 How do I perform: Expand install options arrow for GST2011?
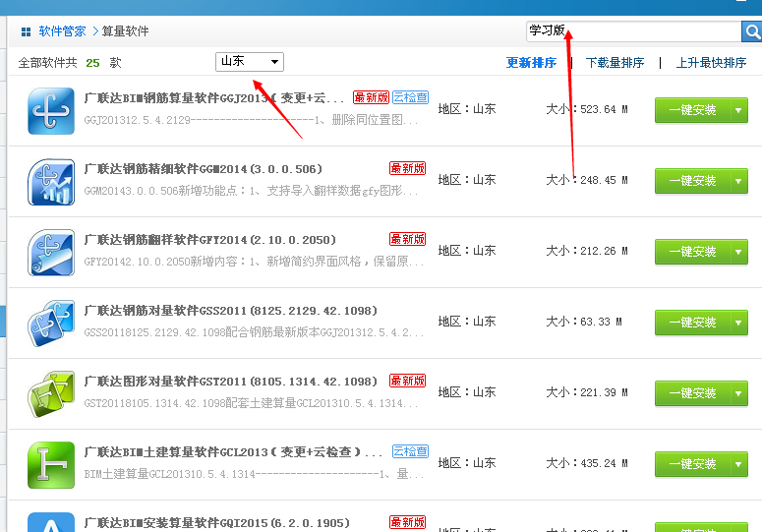pos(738,393)
